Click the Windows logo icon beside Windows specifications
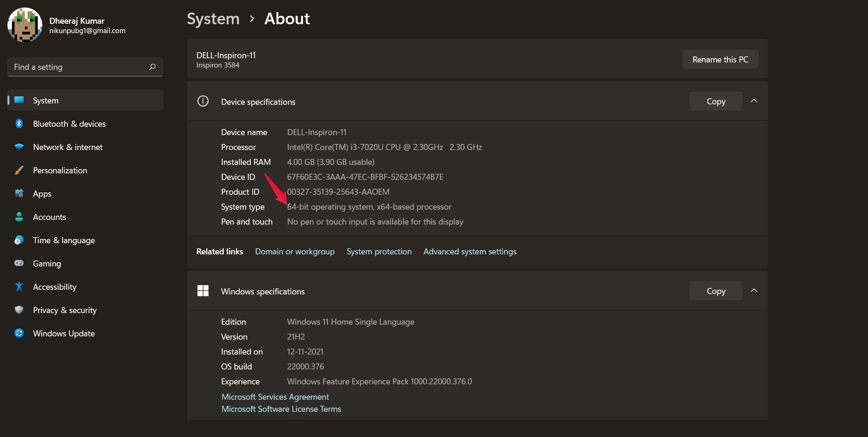The image size is (868, 437). click(203, 291)
